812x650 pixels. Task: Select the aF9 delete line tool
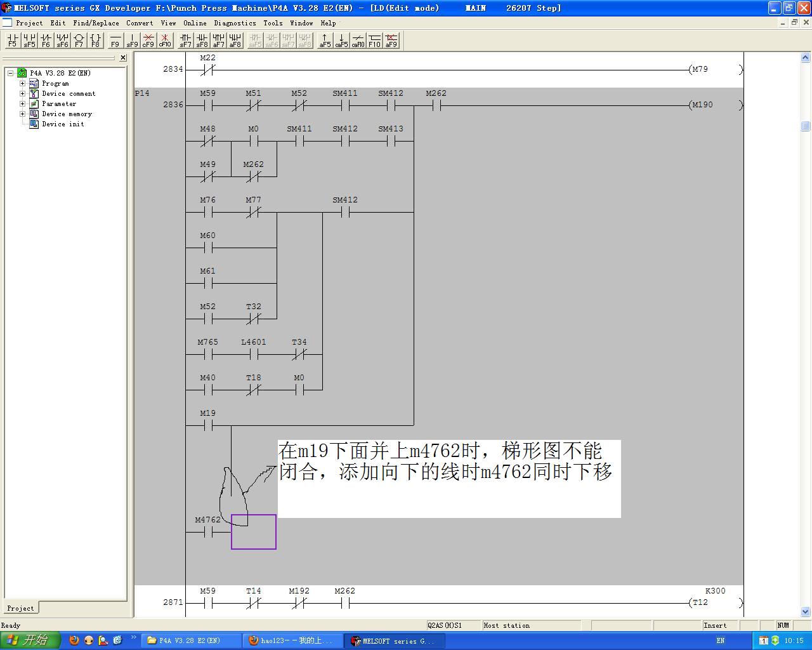tap(391, 41)
